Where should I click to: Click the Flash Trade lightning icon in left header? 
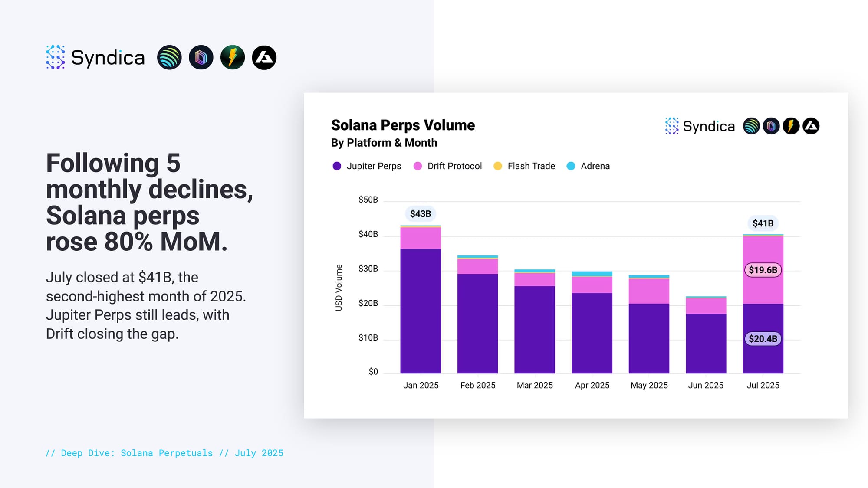tap(233, 57)
